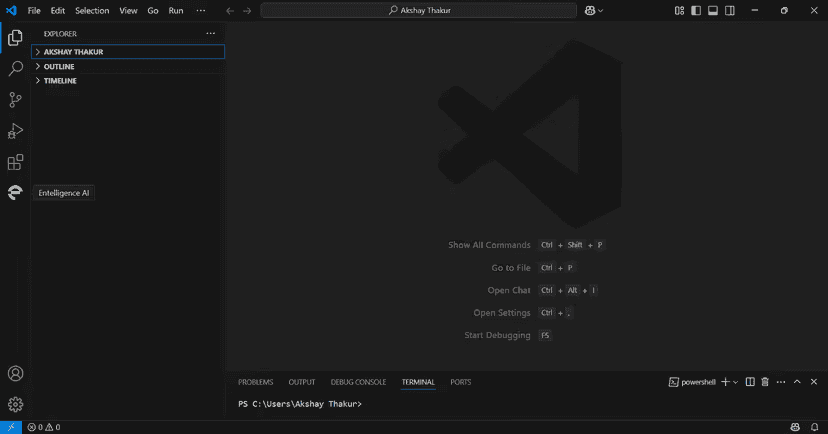The width and height of the screenshot is (828, 434).
Task: Kill terminal with trash icon
Action: [765, 382]
